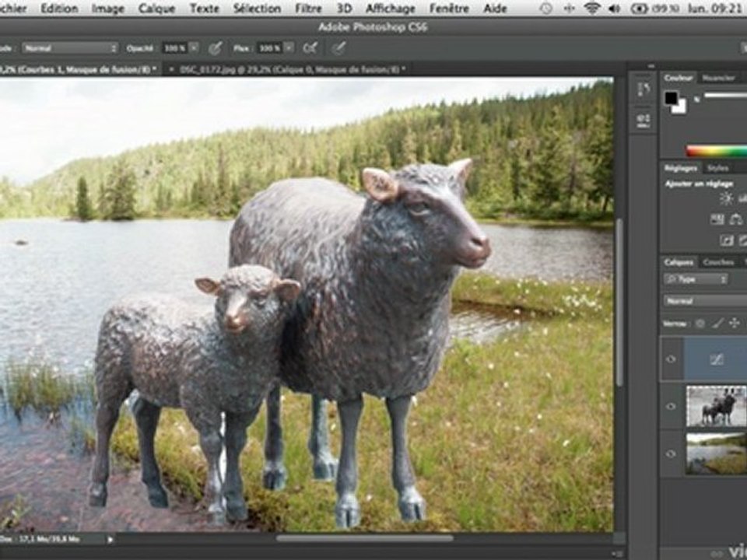The width and height of the screenshot is (747, 560).
Task: Hide the landscape background layer
Action: click(x=671, y=453)
